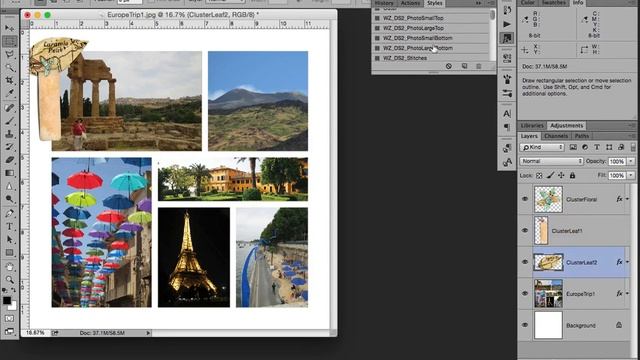
Task: Select the History Brush tool
Action: 9,147
